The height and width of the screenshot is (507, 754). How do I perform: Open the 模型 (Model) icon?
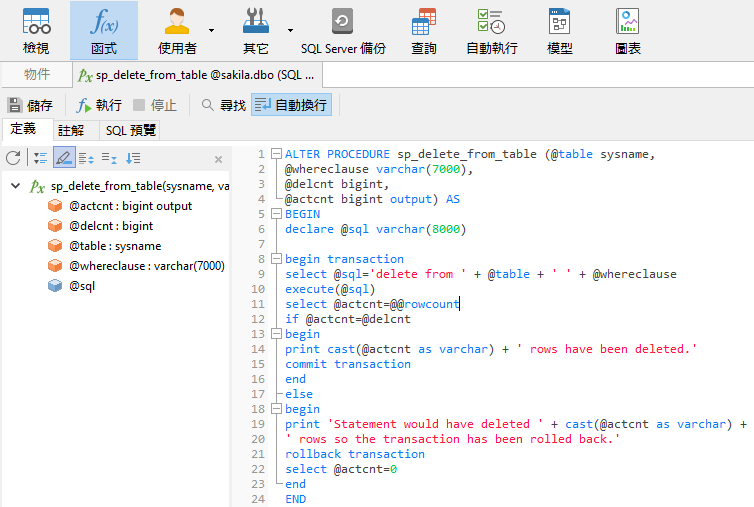pyautogui.click(x=560, y=30)
